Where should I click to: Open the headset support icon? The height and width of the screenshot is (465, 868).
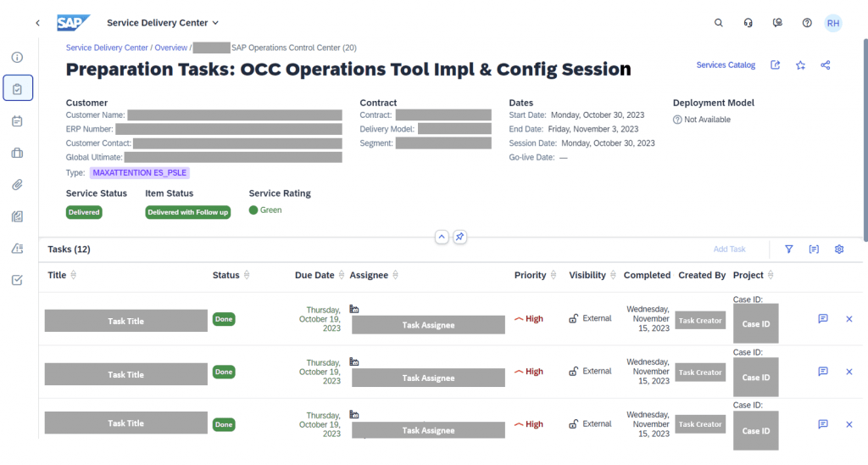[748, 23]
